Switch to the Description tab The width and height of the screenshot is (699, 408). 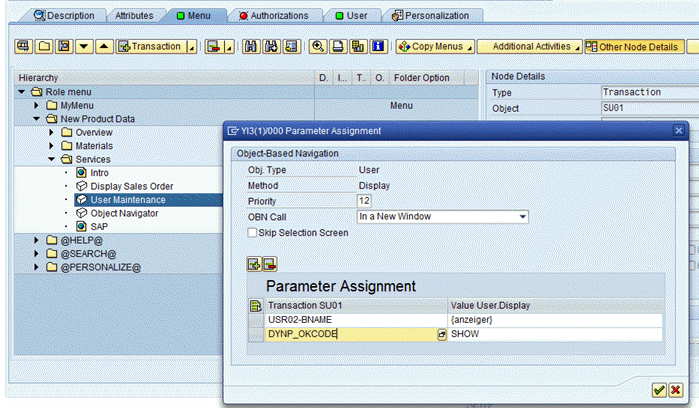click(65, 16)
